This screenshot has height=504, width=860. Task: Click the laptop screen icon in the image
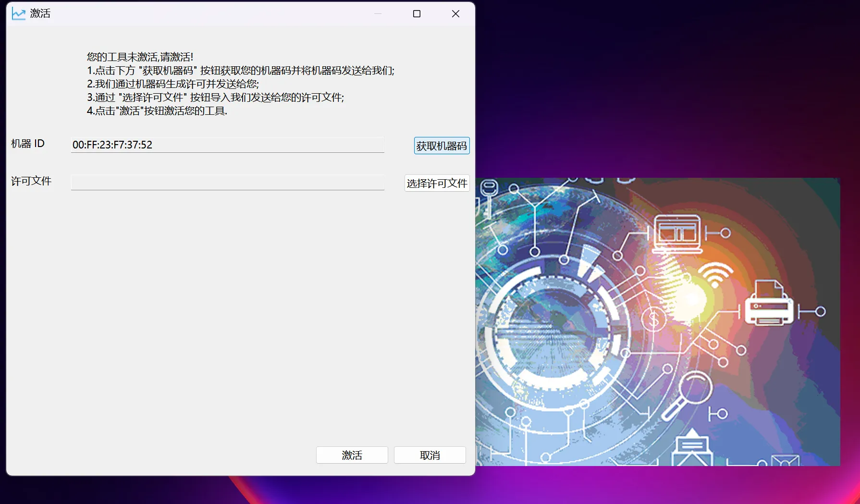click(x=677, y=233)
